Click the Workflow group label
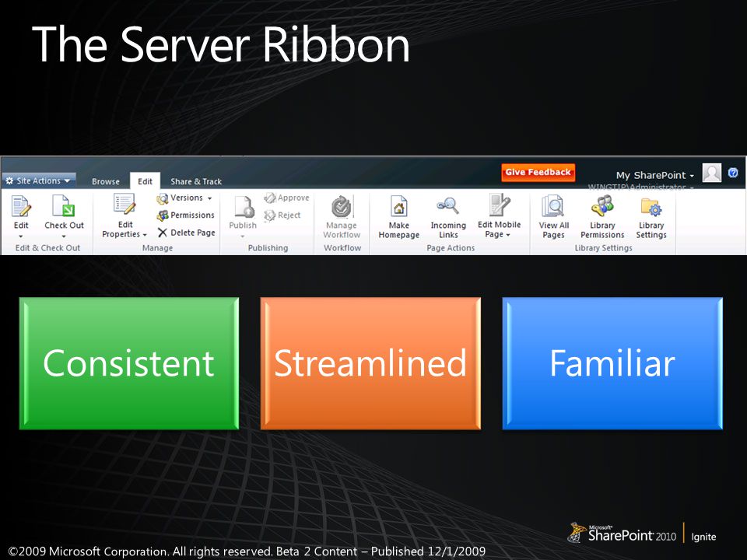Image resolution: width=747 pixels, height=560 pixels. (342, 247)
